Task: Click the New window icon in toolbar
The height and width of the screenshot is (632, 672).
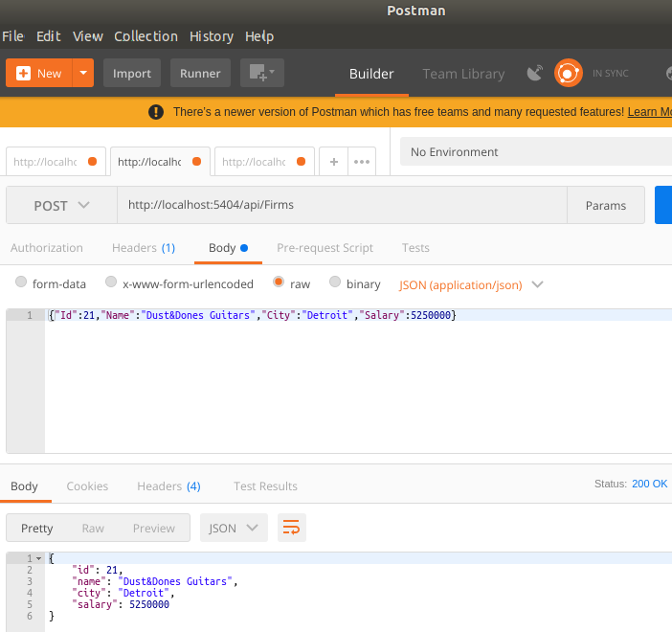Action: click(260, 73)
